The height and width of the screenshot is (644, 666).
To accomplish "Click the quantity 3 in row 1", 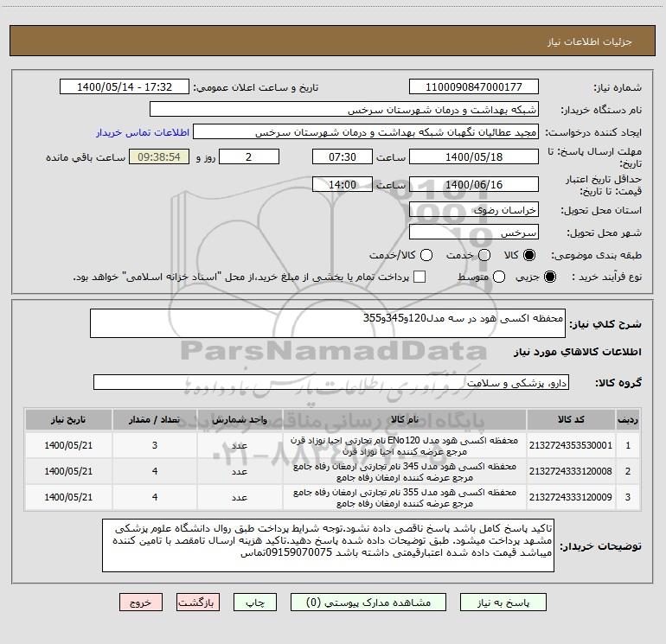I will click(155, 445).
